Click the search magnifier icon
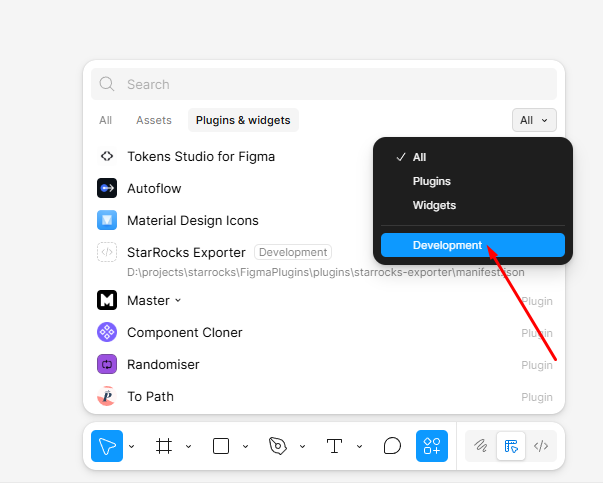 (x=107, y=84)
